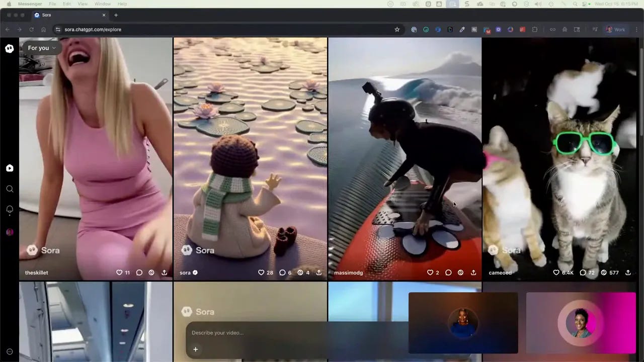The width and height of the screenshot is (644, 362).
Task: Like the sora lily pad video
Action: pyautogui.click(x=261, y=273)
